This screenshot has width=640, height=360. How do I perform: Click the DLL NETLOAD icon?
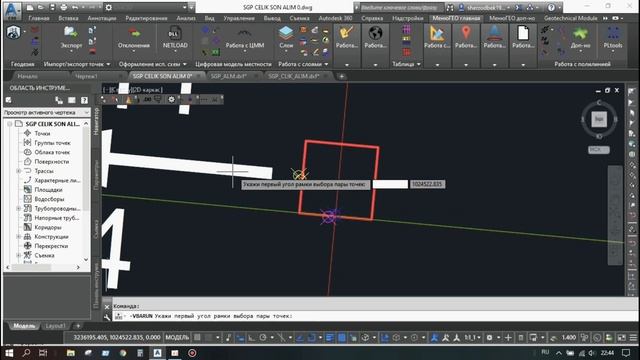175,33
